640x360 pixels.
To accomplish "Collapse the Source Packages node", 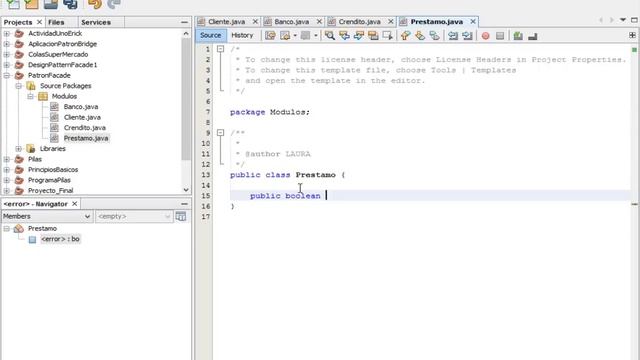I will (x=18, y=86).
